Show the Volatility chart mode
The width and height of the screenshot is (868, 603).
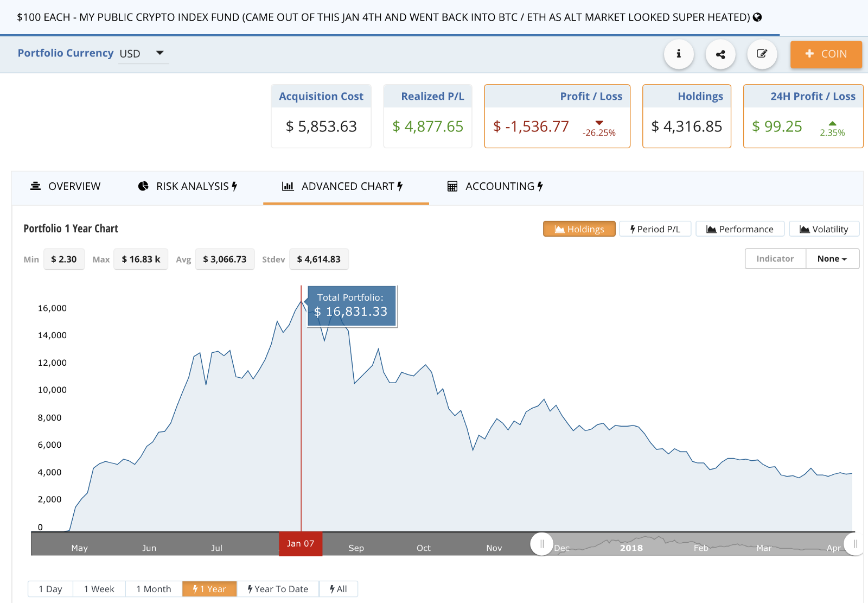[x=824, y=229]
